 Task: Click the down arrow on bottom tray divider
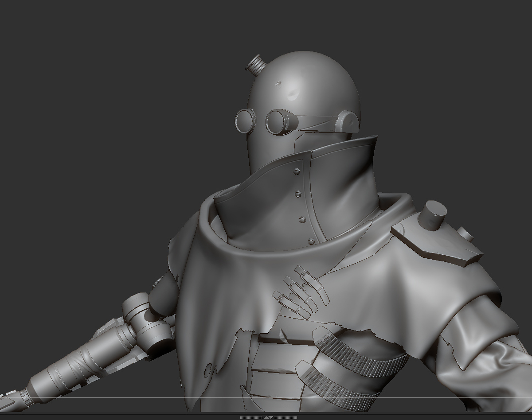point(271,417)
